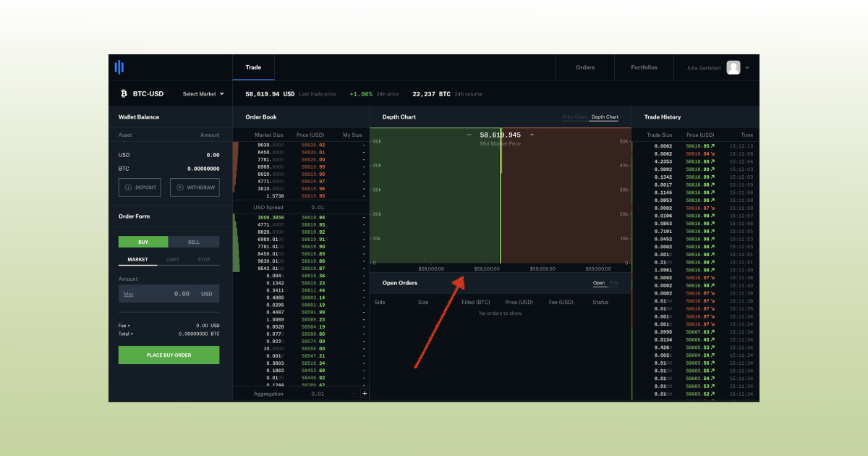Click Julia Gertstein's profile avatar icon
Image resolution: width=868 pixels, height=456 pixels.
733,67
